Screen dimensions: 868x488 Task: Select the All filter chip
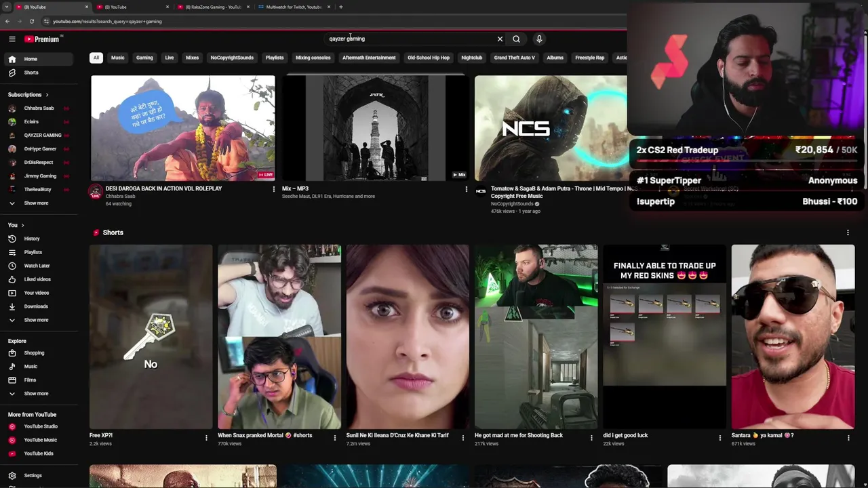click(x=96, y=58)
